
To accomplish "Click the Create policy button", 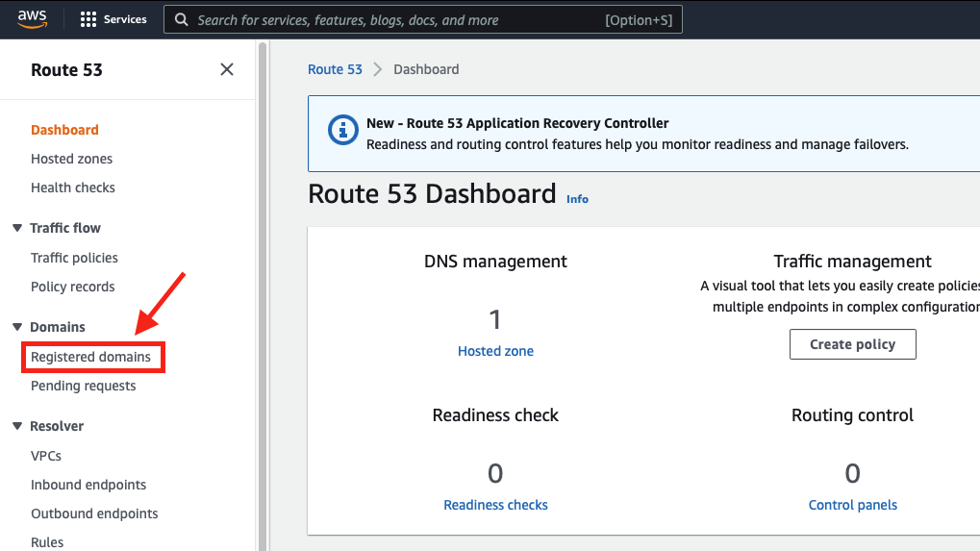I will click(852, 344).
